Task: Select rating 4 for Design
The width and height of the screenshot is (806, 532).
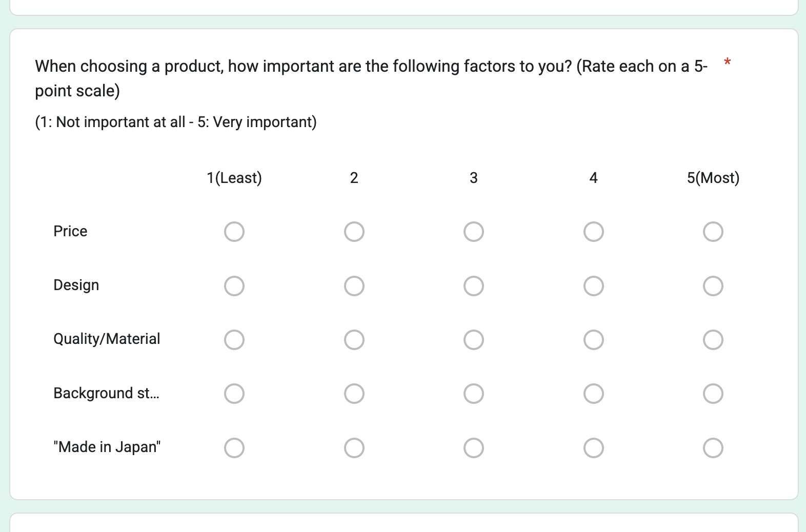Action: pos(594,286)
